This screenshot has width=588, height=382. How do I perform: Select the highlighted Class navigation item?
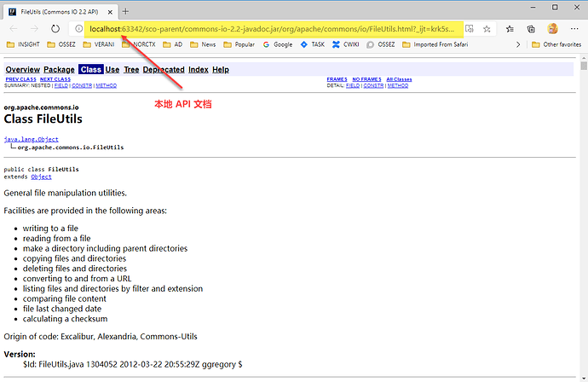point(90,69)
